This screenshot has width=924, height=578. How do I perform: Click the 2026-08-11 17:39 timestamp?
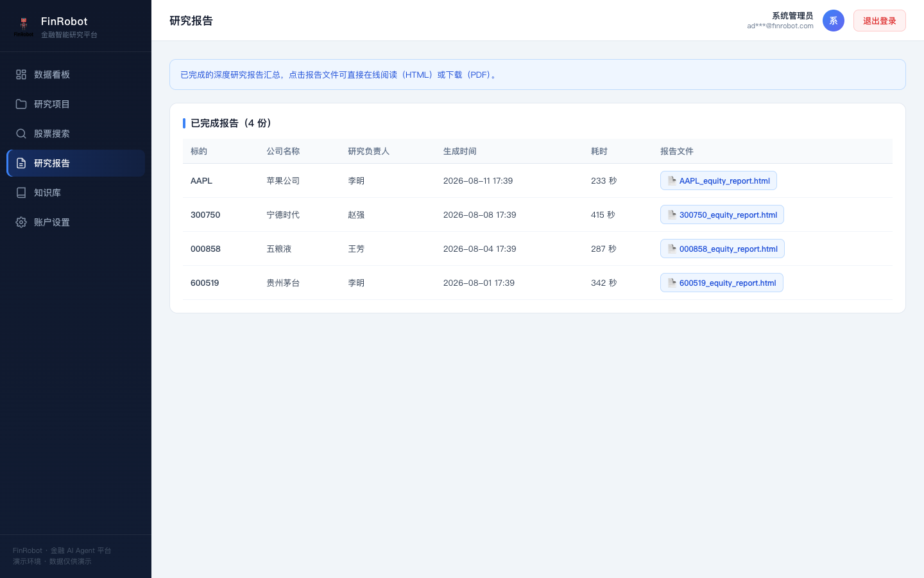[x=478, y=180]
